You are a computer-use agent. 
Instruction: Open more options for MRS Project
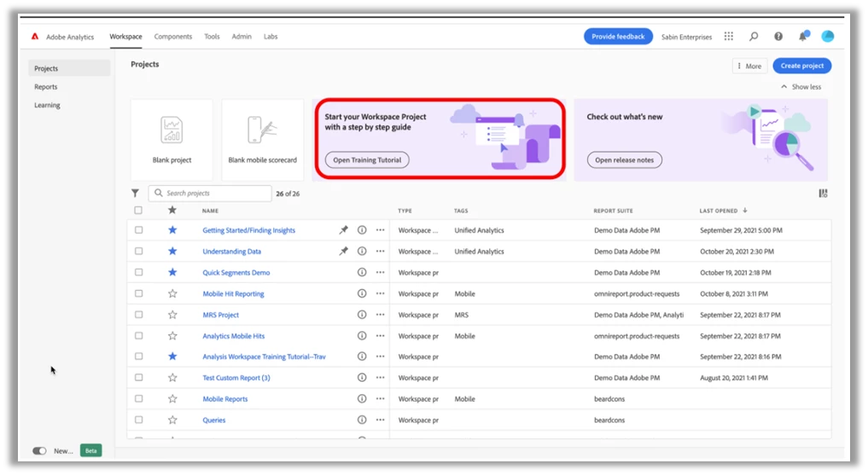[x=381, y=315]
